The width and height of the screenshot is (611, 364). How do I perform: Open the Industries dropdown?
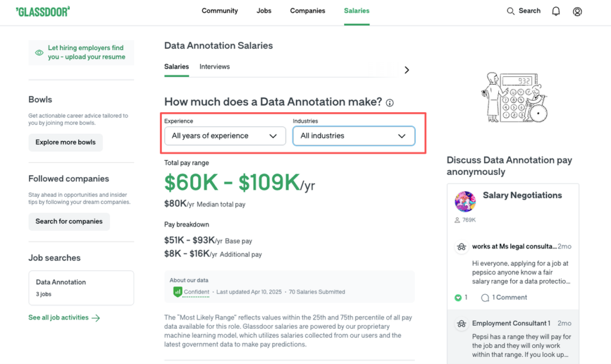click(354, 136)
